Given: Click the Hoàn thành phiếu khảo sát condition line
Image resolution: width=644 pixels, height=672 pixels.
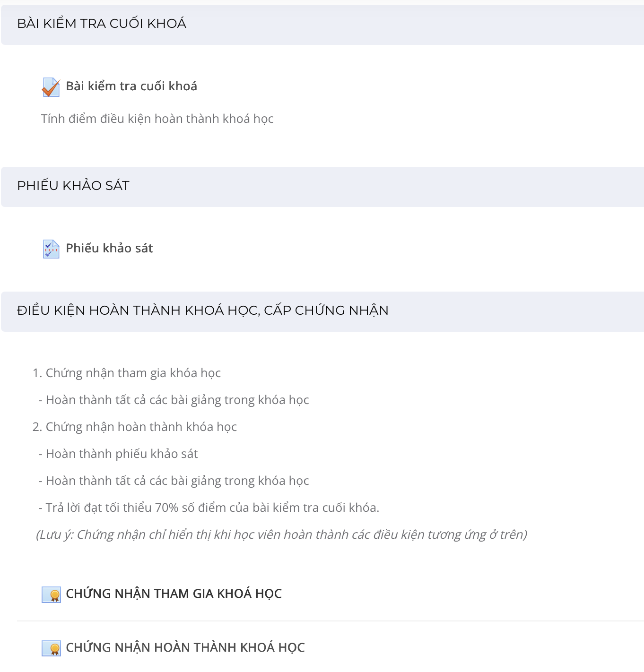Looking at the screenshot, I should 118,454.
